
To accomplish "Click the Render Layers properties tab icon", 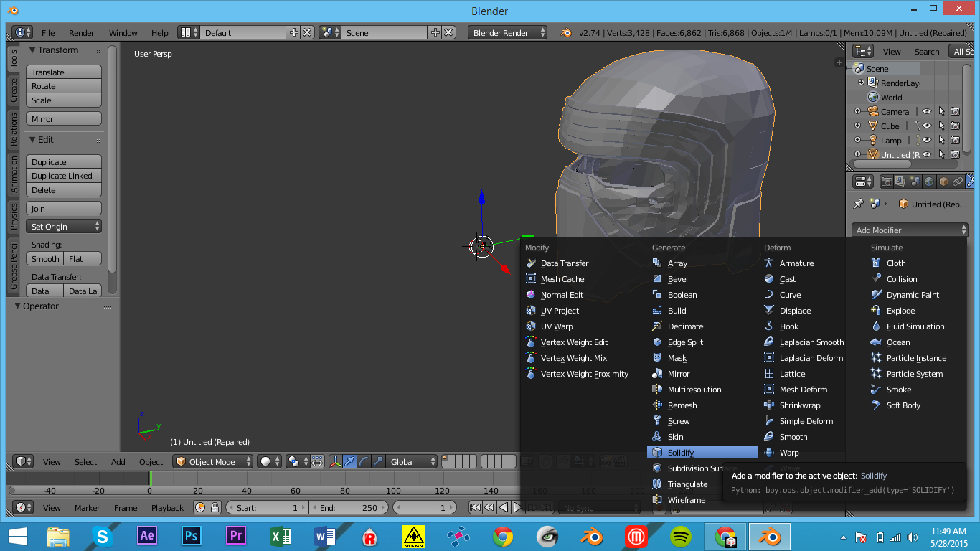I will click(x=900, y=182).
